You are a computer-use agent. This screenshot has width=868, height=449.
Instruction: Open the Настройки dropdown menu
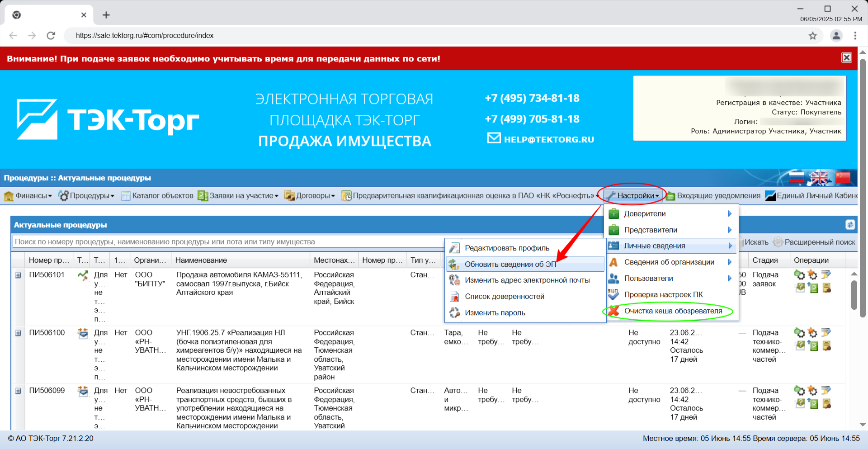coord(633,196)
